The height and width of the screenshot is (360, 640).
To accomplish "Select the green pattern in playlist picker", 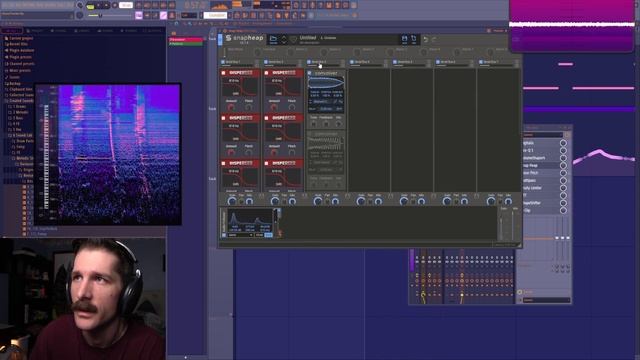I will click(186, 43).
